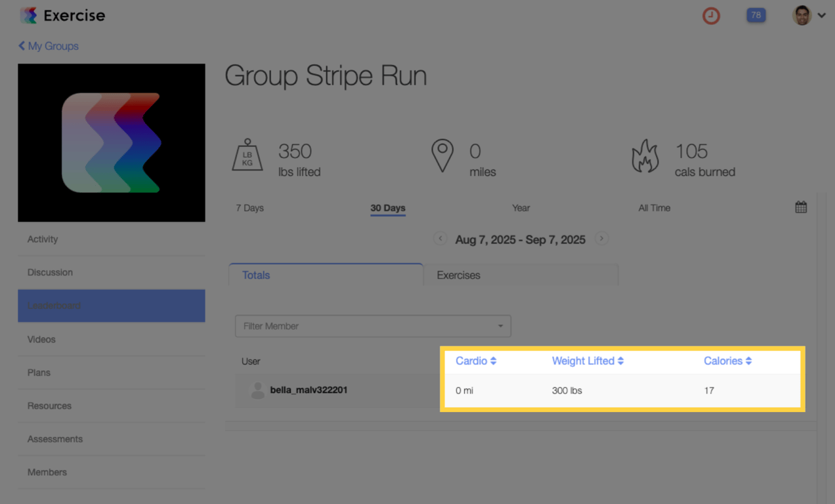
Task: Click the 300 lbs cell
Action: pyautogui.click(x=567, y=390)
